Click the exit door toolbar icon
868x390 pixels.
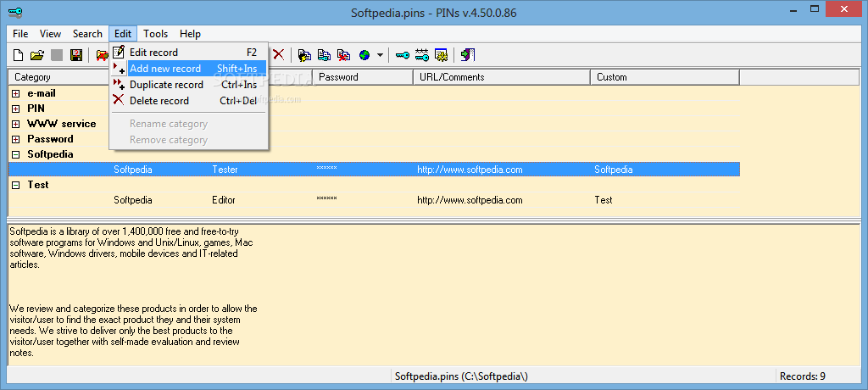(x=468, y=55)
